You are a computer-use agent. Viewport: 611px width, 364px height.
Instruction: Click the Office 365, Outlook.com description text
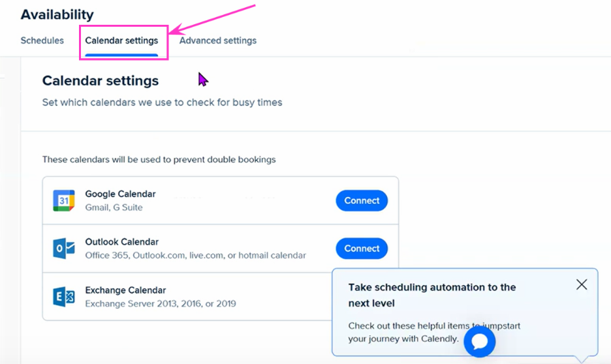point(196,255)
